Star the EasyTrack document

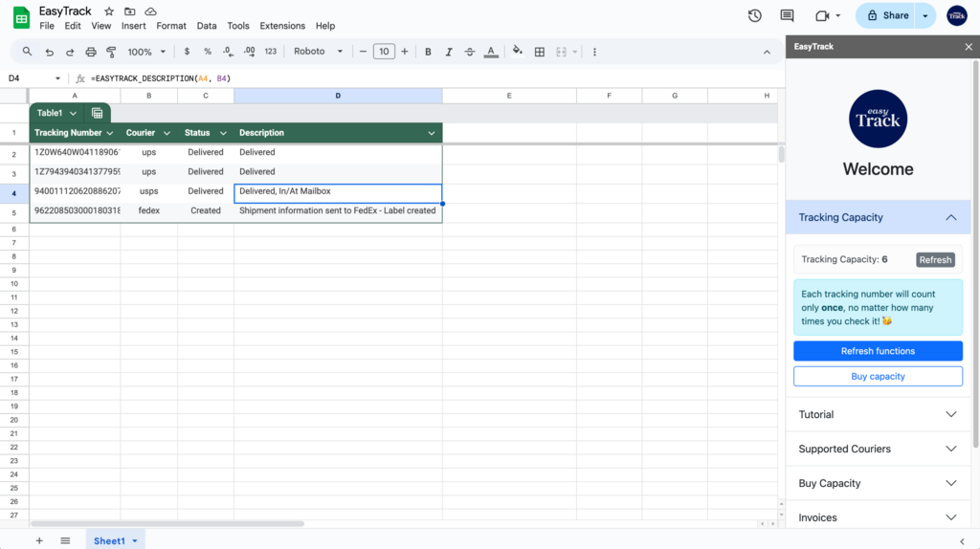click(x=109, y=11)
